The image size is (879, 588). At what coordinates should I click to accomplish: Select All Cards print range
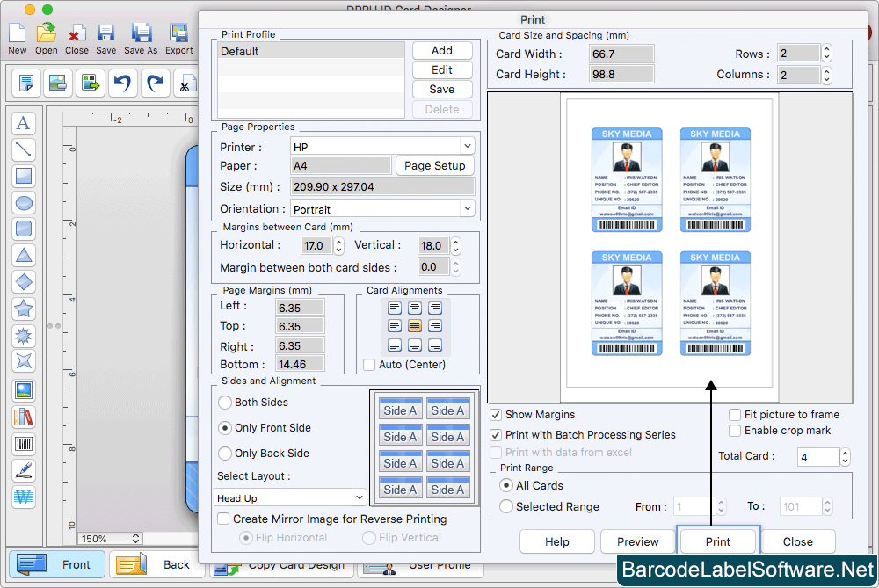coord(506,485)
